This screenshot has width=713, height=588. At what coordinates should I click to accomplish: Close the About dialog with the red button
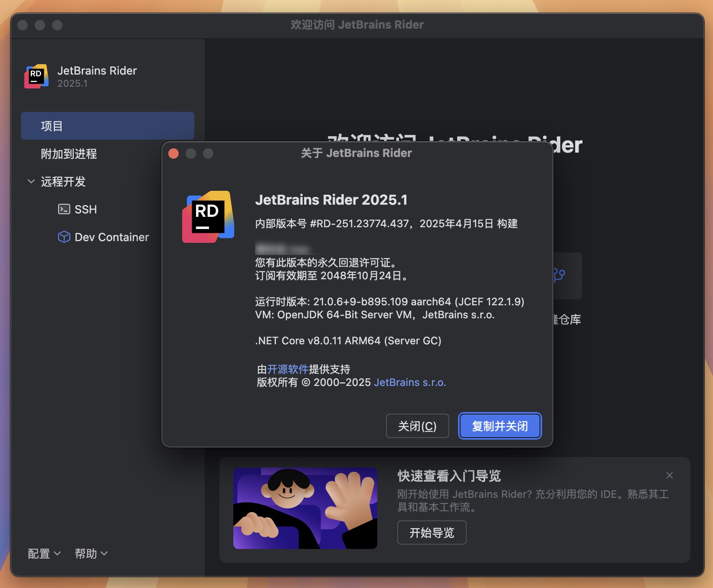click(x=173, y=154)
